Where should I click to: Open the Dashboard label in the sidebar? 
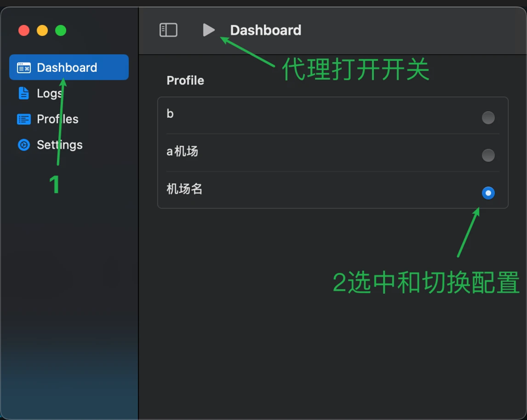point(67,67)
